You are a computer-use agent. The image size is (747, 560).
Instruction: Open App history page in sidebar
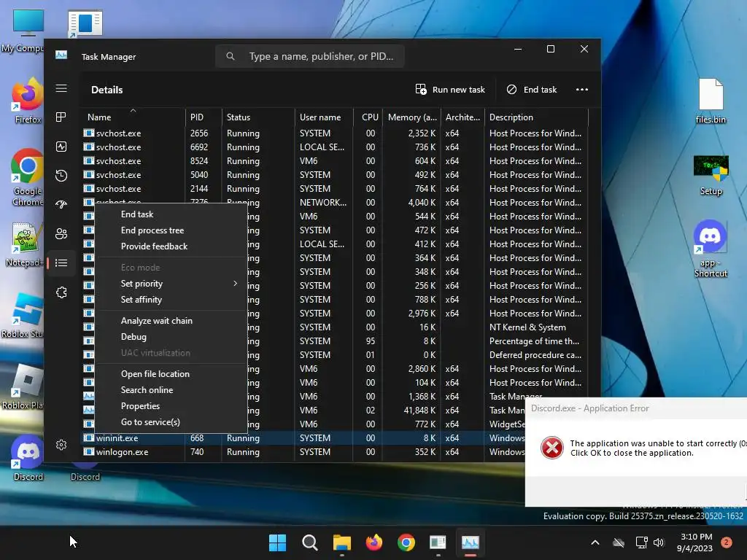61,176
